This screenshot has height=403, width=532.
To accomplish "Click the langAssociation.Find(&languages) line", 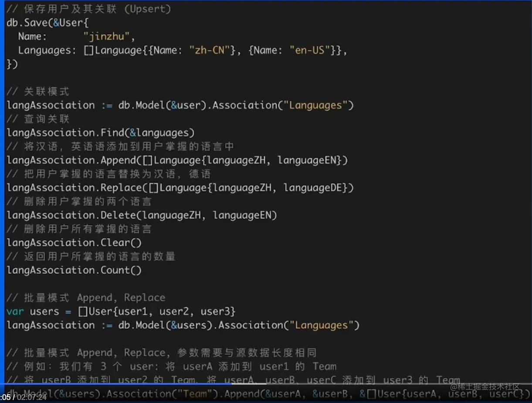I will 100,132.
